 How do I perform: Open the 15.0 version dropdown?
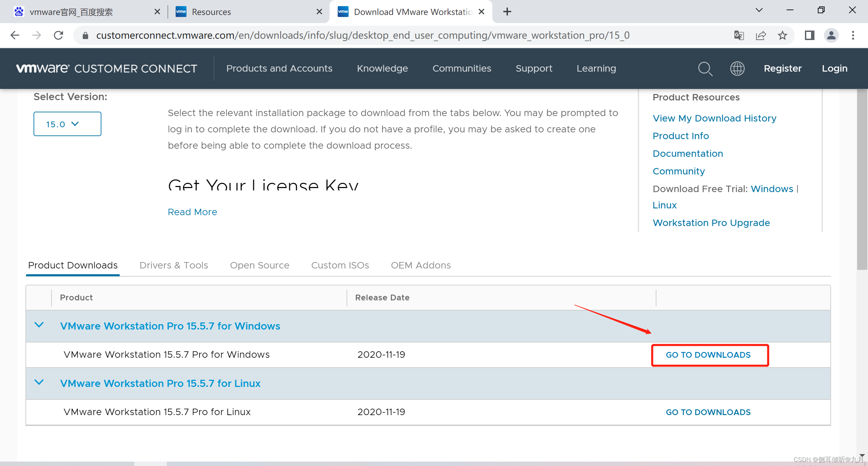click(x=67, y=124)
